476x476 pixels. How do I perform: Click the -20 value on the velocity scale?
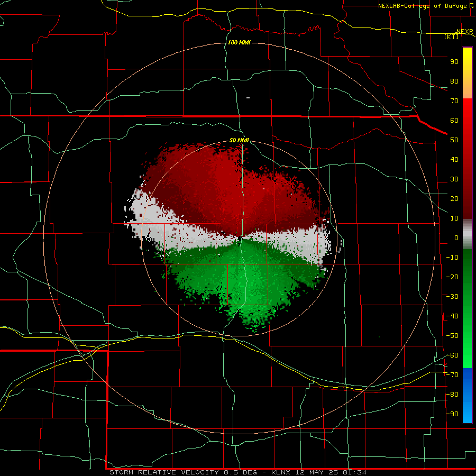tap(452, 277)
